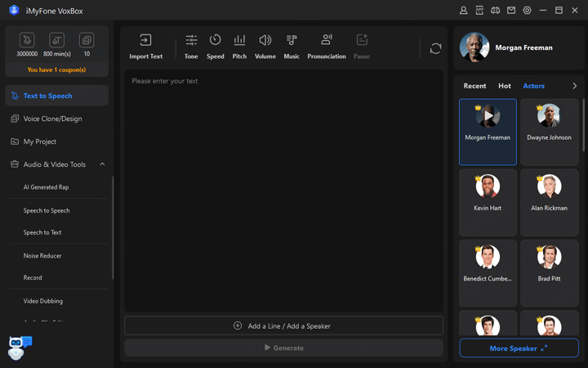Click the refresh icon beside toolbar
The width and height of the screenshot is (588, 368).
(x=435, y=48)
